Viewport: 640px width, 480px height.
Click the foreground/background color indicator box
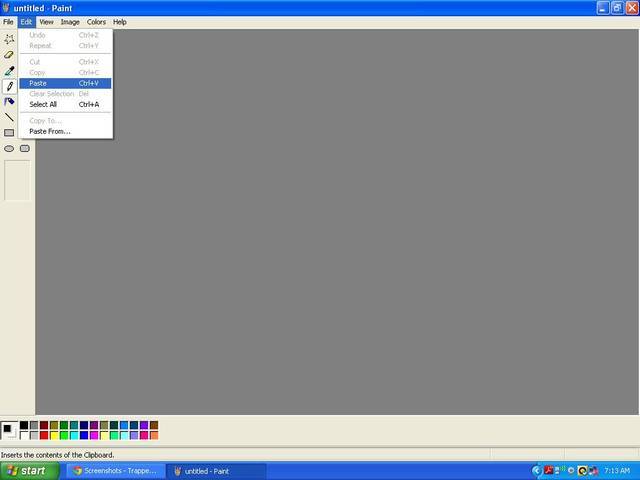[x=9, y=431]
